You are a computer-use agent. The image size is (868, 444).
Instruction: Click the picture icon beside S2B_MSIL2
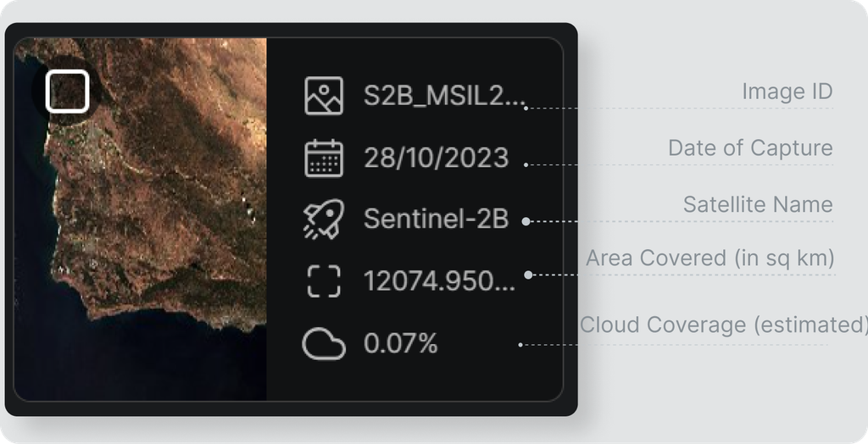[324, 97]
